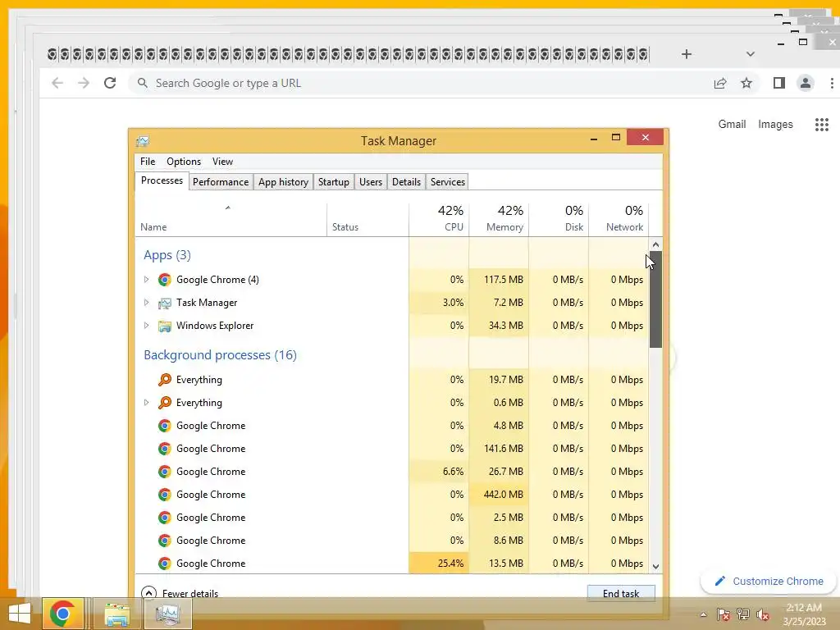Click the Chrome taskbar icon
The image size is (840, 630).
pos(62,614)
